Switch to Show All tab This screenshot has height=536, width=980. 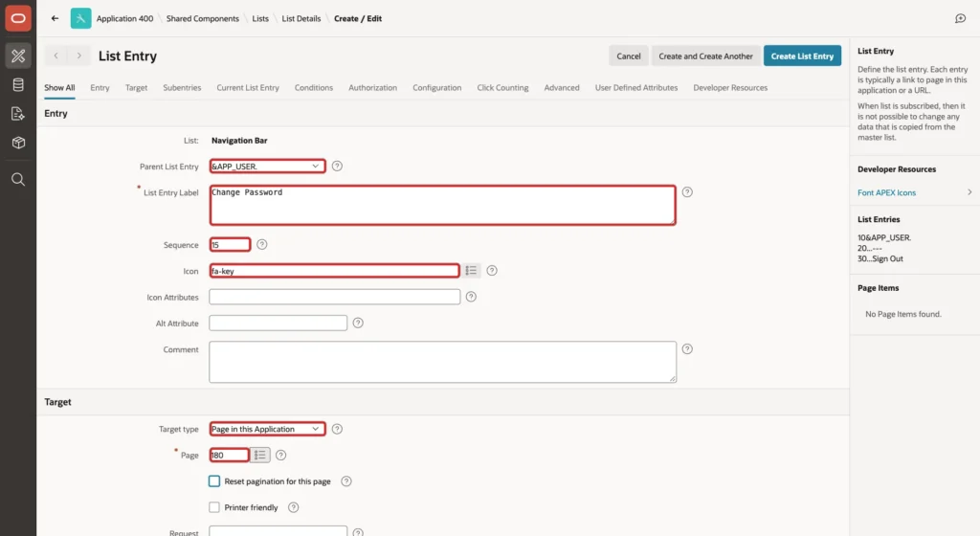[59, 87]
